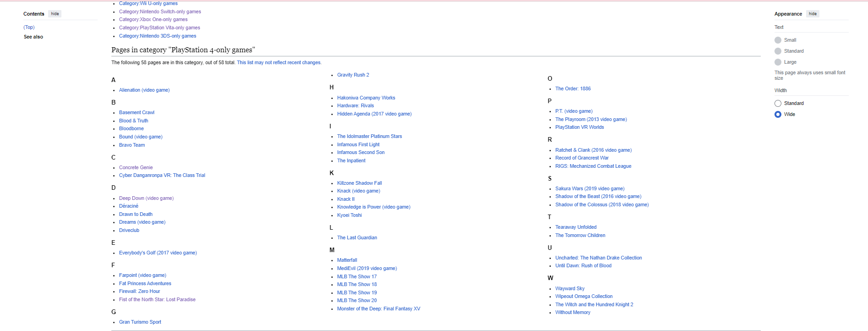868x331 pixels.
Task: Open The Order: 1886 page
Action: coord(573,88)
